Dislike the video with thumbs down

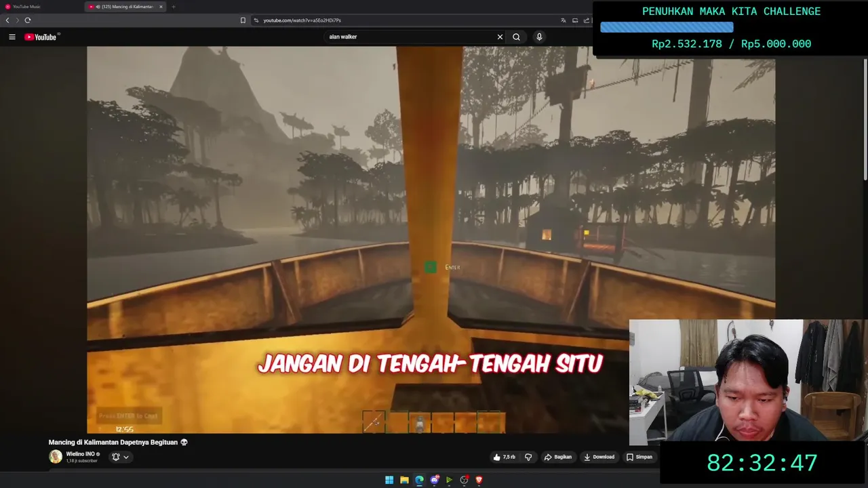tap(528, 457)
